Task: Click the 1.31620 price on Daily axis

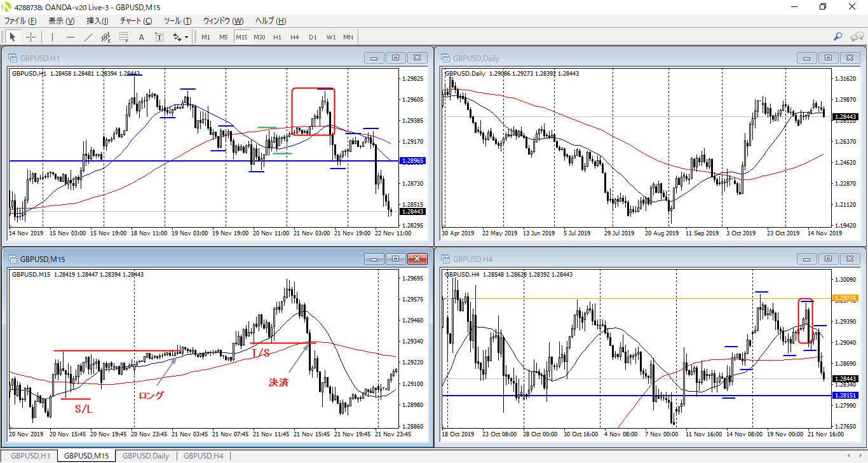Action: tap(845, 79)
